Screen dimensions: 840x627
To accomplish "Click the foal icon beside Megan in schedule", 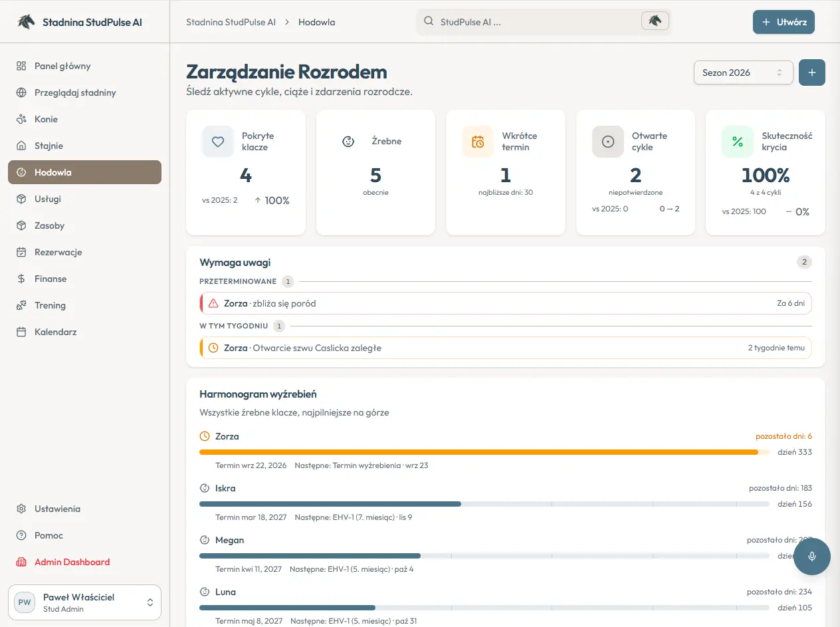I will pos(205,540).
